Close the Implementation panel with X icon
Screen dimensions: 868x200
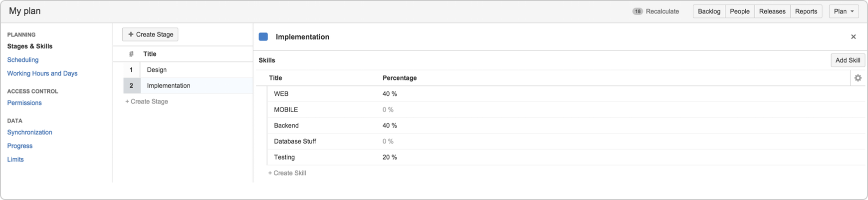pyautogui.click(x=853, y=36)
